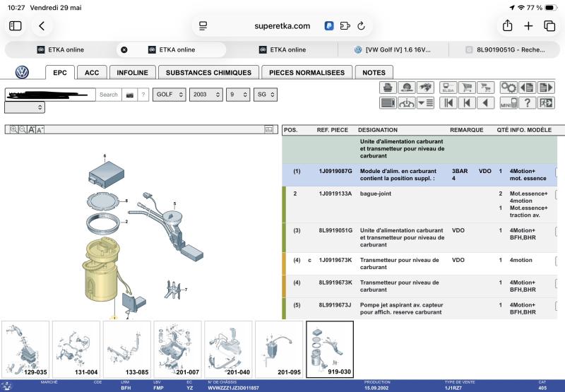The image size is (565, 392).
Task: Click the single shopping cart icon
Action: point(467,88)
